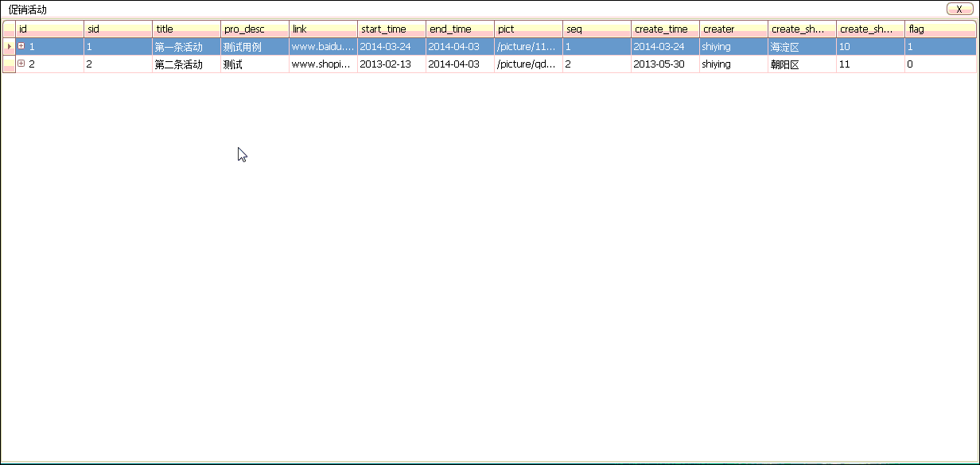Image resolution: width=980 pixels, height=465 pixels.
Task: Select end_time cell in the 第一条活动 row
Action: (x=460, y=47)
